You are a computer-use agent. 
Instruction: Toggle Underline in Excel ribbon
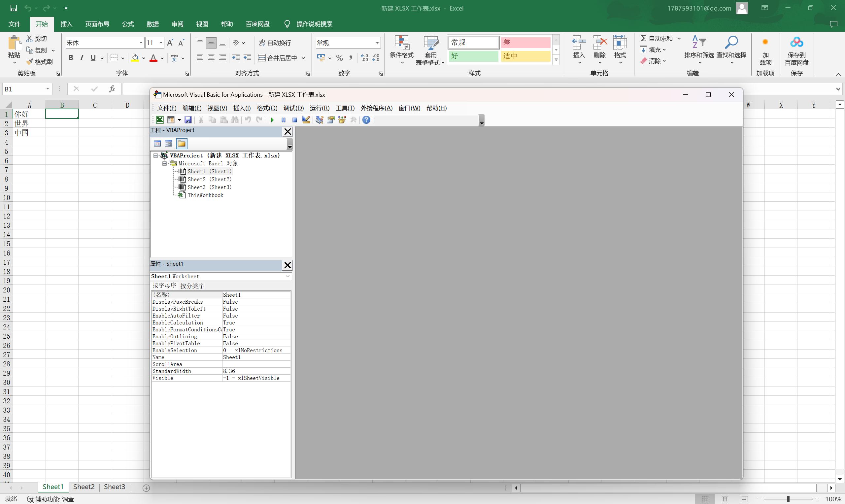point(93,58)
